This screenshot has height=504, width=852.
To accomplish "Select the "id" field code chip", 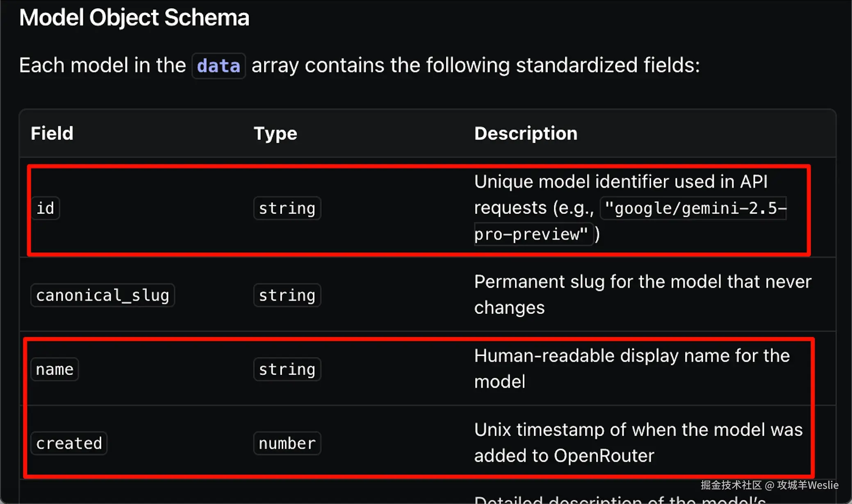I will (x=45, y=208).
